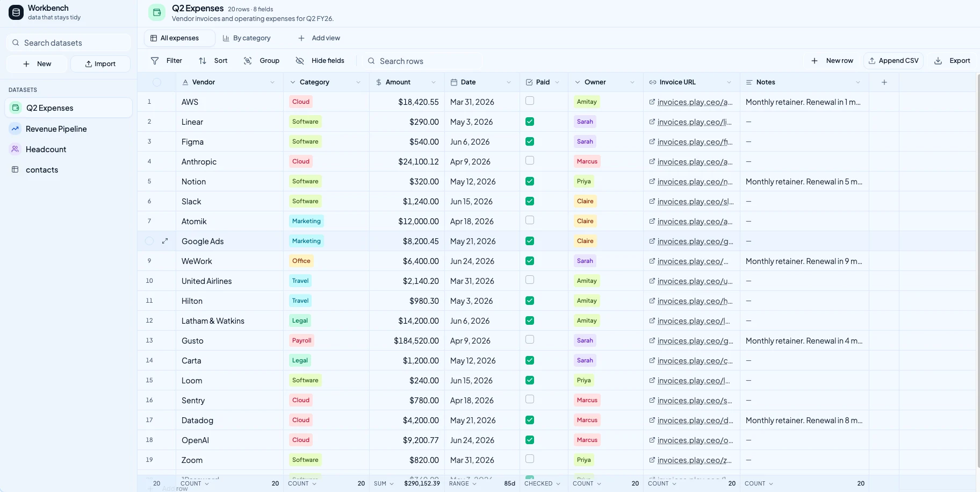Expand the Google Ads row detail

(x=165, y=241)
